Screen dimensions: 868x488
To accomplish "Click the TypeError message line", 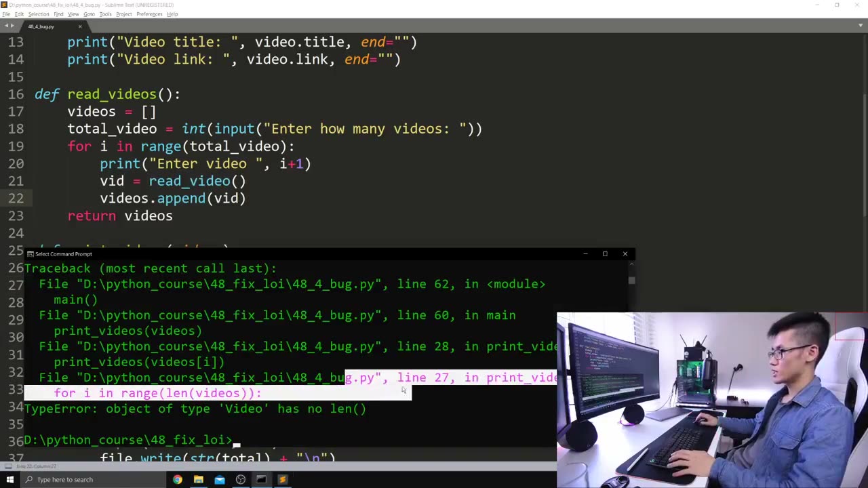I will (195, 409).
